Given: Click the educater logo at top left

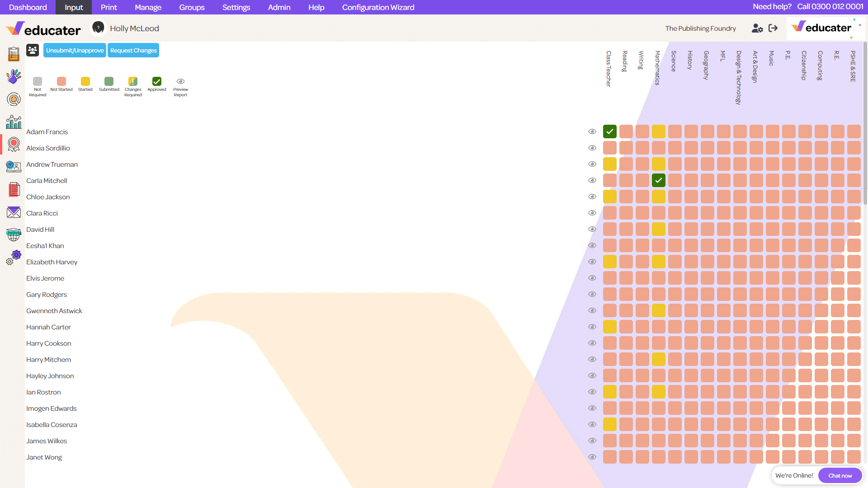Looking at the screenshot, I should 43,29.
